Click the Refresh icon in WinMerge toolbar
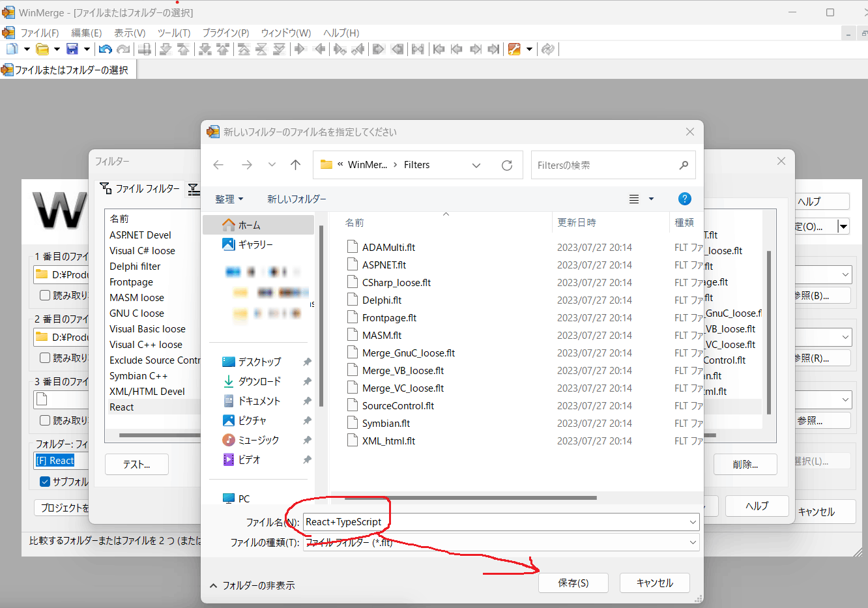Viewport: 868px width, 608px height. (x=548, y=49)
